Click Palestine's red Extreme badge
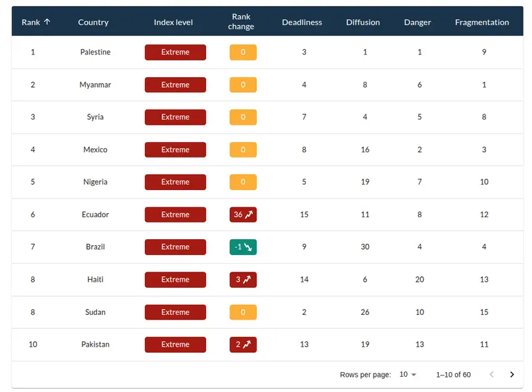The width and height of the screenshot is (532, 392). click(176, 52)
